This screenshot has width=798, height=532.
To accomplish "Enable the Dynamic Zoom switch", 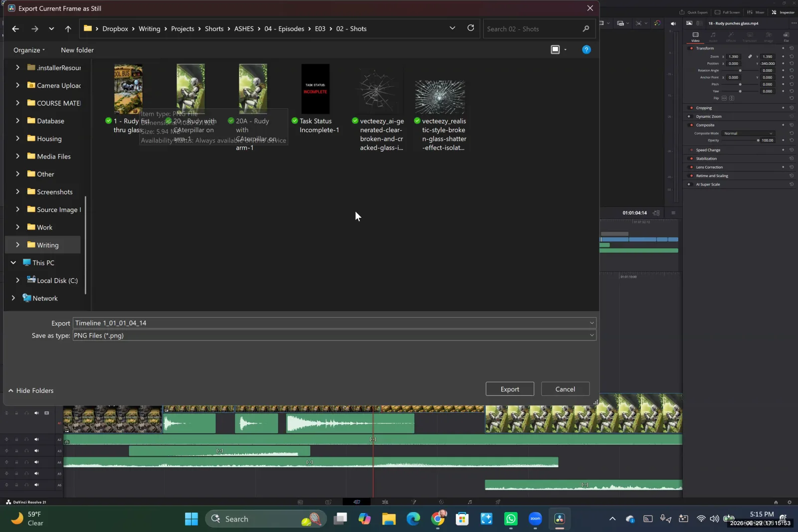I will pyautogui.click(x=689, y=116).
